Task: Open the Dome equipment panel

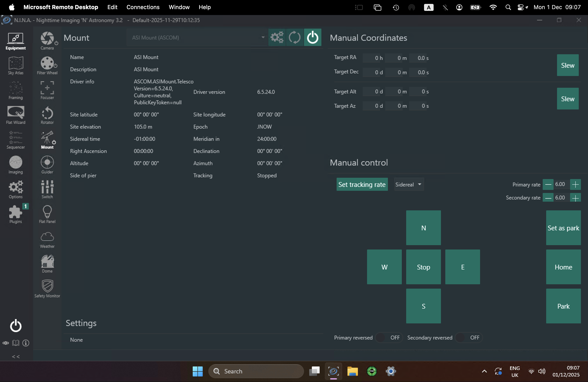Action: 47,263
